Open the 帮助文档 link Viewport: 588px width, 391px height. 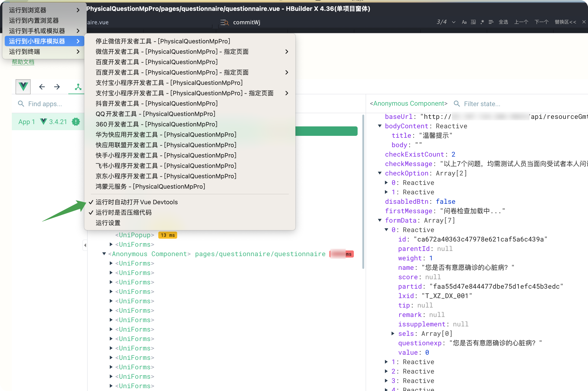(x=23, y=62)
